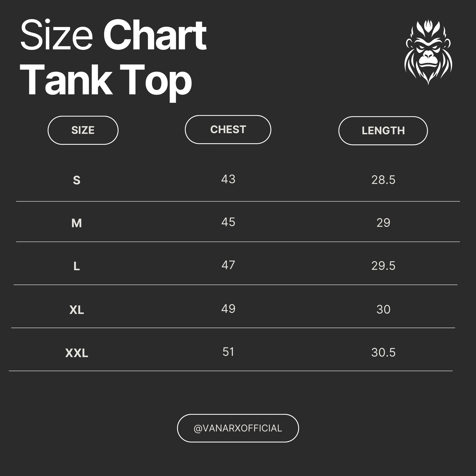Click the gorilla logo icon
This screenshot has width=476, height=476.
point(428,52)
